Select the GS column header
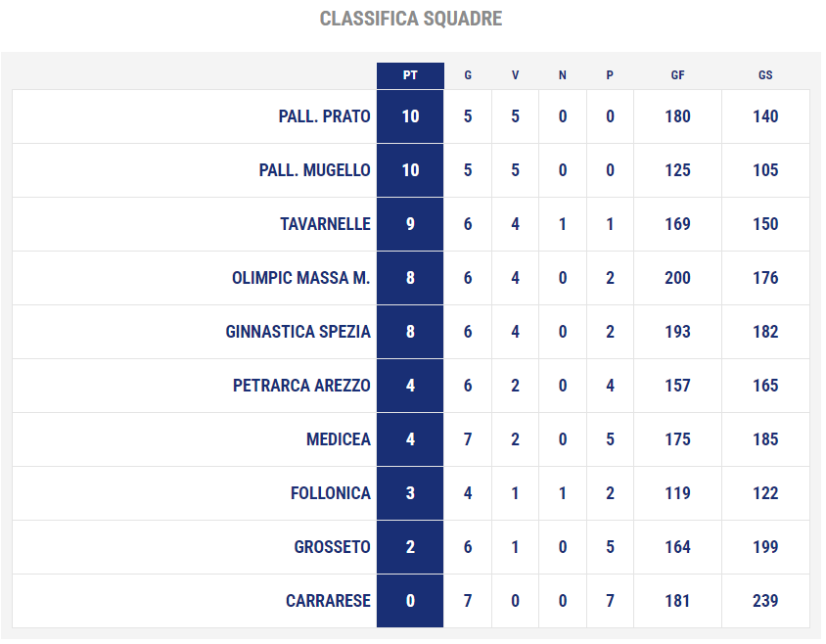This screenshot has width=826, height=644. click(x=765, y=75)
